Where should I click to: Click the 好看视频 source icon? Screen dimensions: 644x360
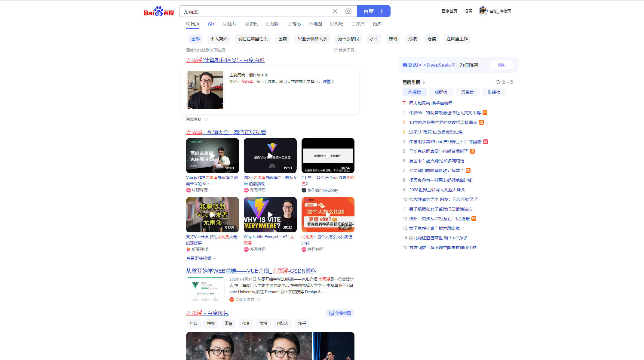click(x=189, y=249)
